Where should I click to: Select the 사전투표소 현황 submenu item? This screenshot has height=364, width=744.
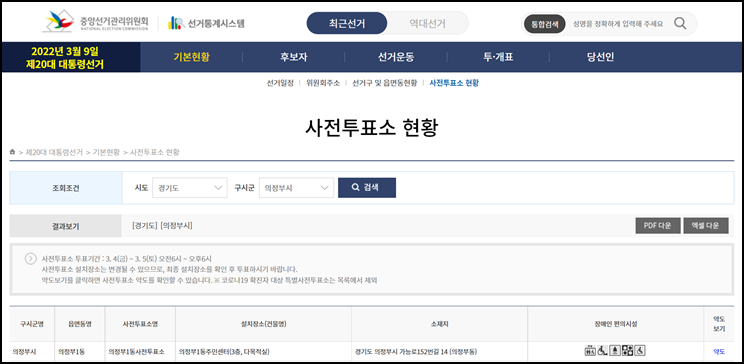coord(454,83)
